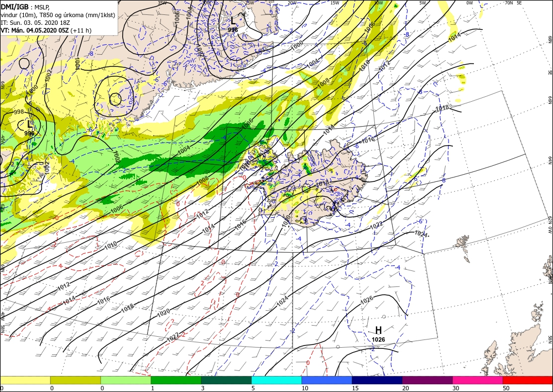Click the legend scale value 50
Screen dimensions: 553x392
click(x=506, y=388)
